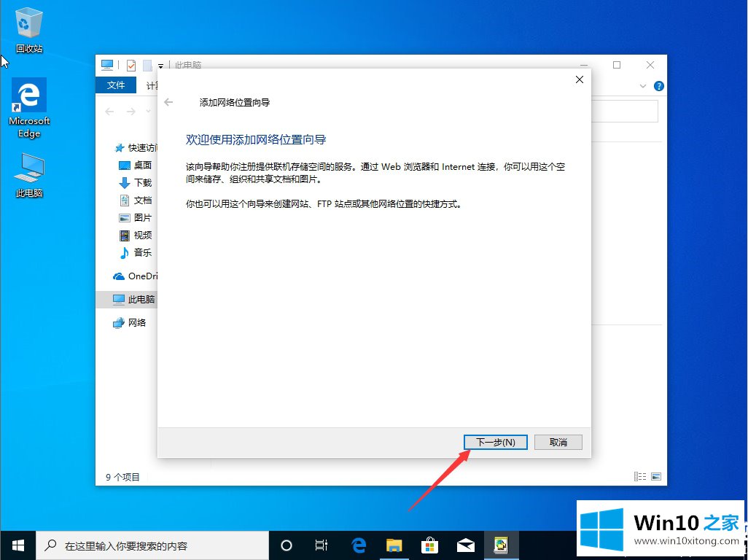Switch to details view layout icon
748x560 pixels.
tap(640, 476)
